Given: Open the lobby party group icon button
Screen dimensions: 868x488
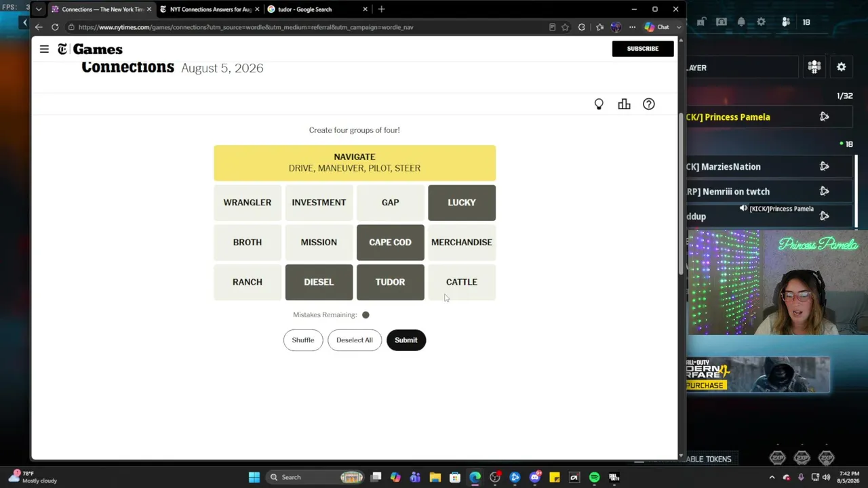Looking at the screenshot, I should click(x=814, y=67).
